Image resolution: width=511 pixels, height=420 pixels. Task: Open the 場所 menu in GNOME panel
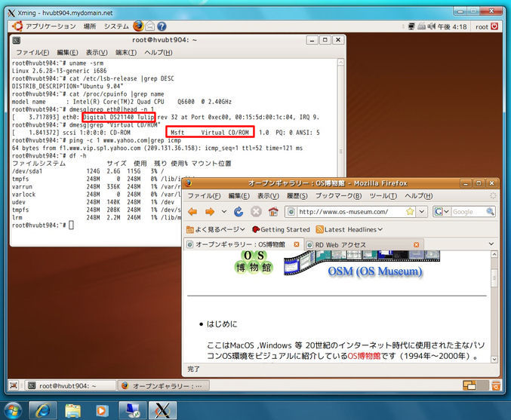click(x=90, y=26)
